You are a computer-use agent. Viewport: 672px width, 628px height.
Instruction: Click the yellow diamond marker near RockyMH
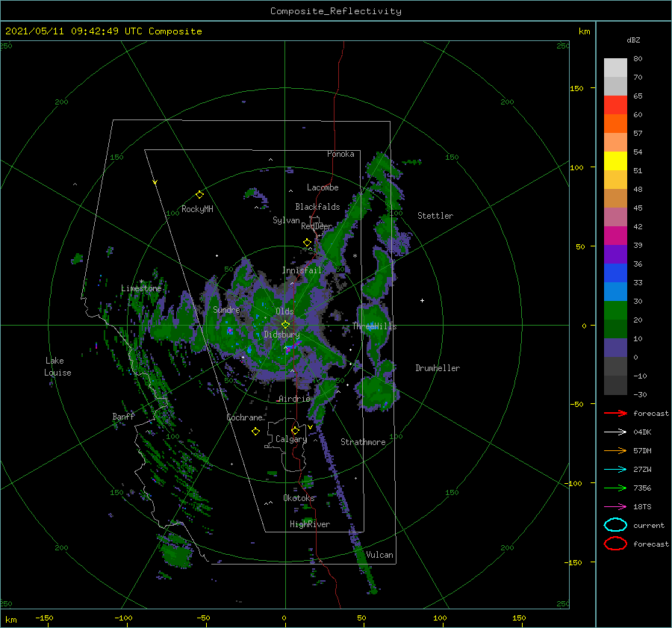199,195
